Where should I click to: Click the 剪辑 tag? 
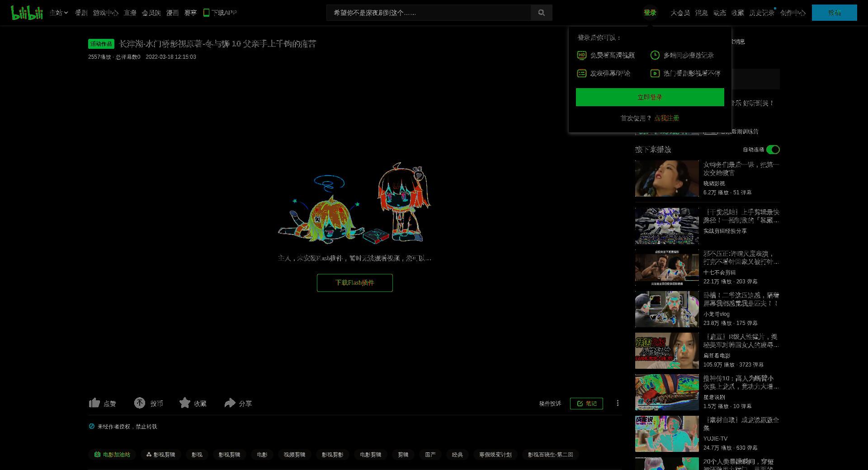coord(403,455)
